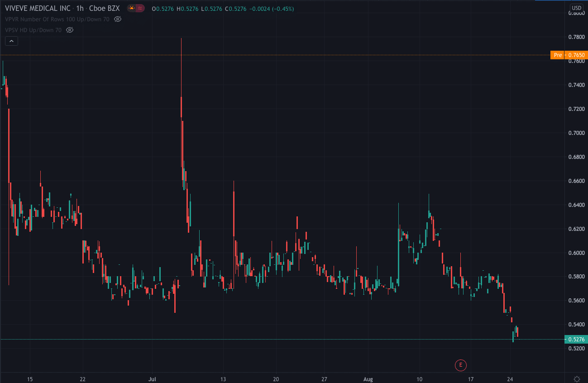Click the 0.6000 level on price scale
Viewport: 588px width, 383px height.
[x=576, y=253]
